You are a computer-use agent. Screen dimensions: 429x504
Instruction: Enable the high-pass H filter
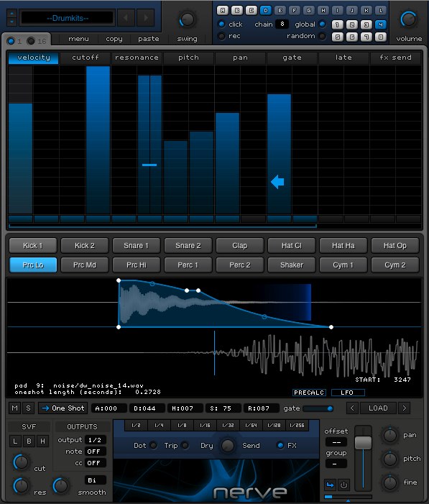pyautogui.click(x=42, y=441)
